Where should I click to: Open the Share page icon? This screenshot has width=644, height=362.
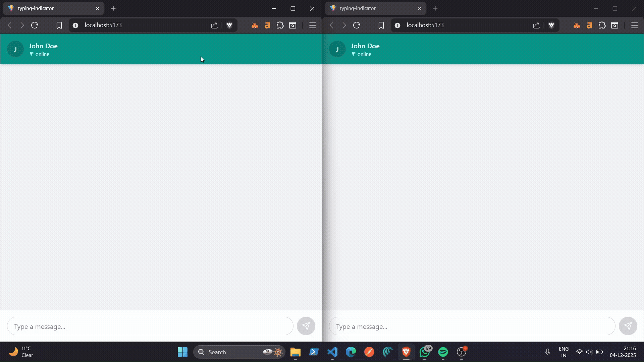pyautogui.click(x=214, y=25)
